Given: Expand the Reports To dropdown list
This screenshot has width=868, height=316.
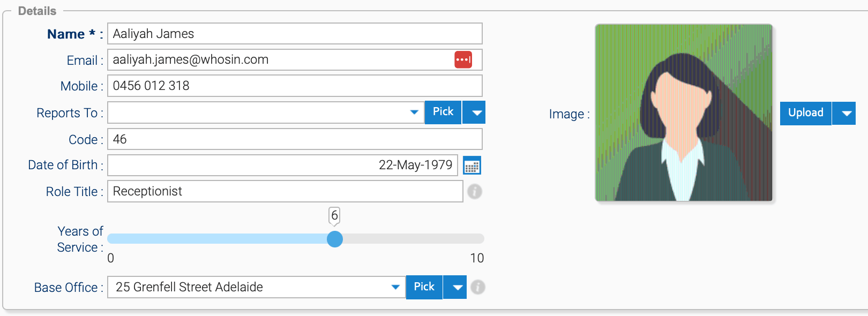Looking at the screenshot, I should click(414, 112).
